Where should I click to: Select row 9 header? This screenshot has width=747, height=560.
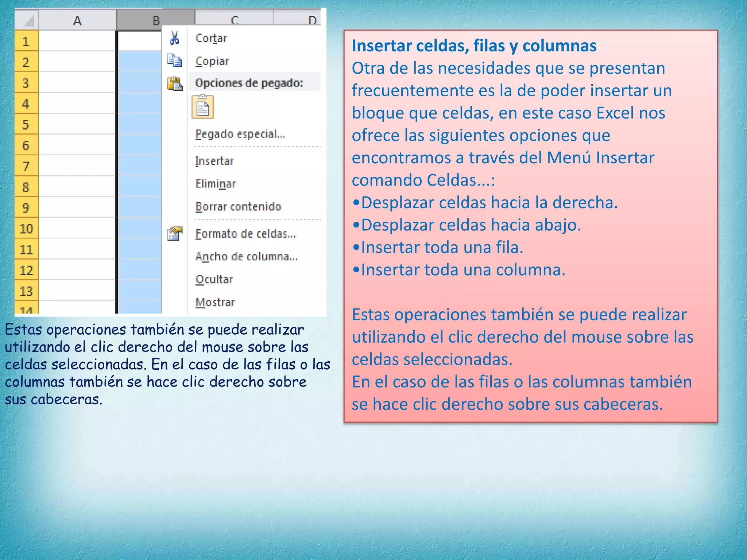point(26,207)
